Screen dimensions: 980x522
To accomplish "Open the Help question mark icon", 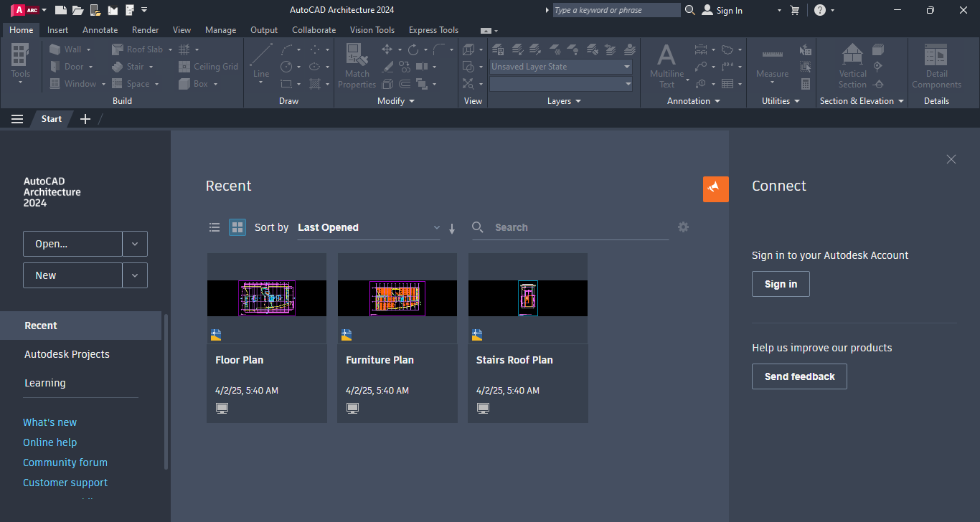I will [819, 10].
